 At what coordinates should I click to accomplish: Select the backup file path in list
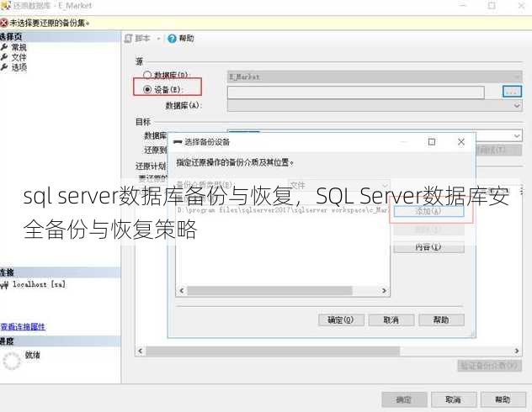pyautogui.click(x=282, y=210)
